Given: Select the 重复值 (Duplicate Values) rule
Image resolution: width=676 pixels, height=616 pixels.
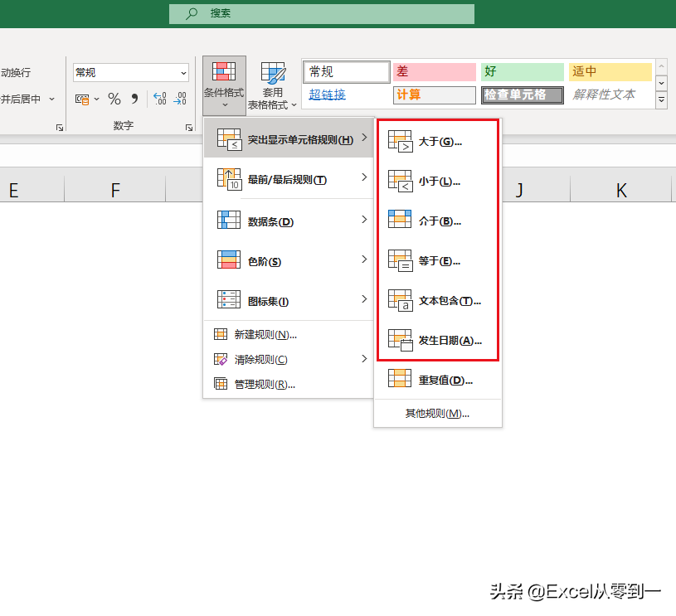Looking at the screenshot, I should [444, 380].
